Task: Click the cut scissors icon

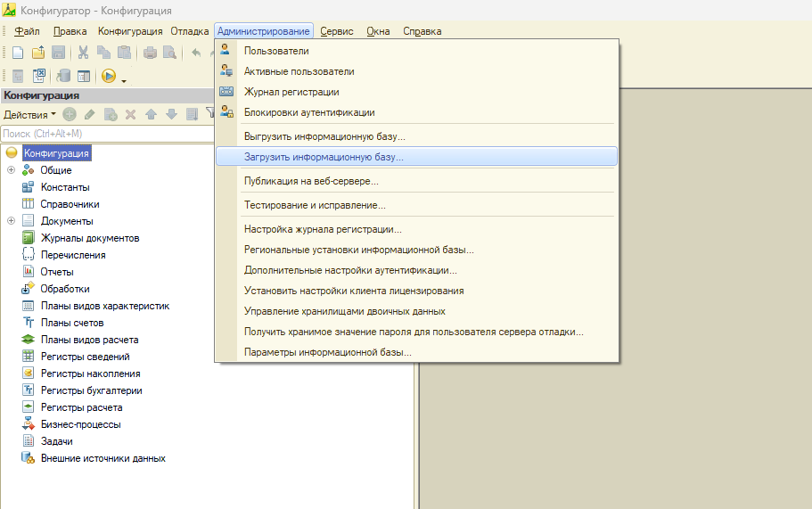Action: click(x=83, y=53)
